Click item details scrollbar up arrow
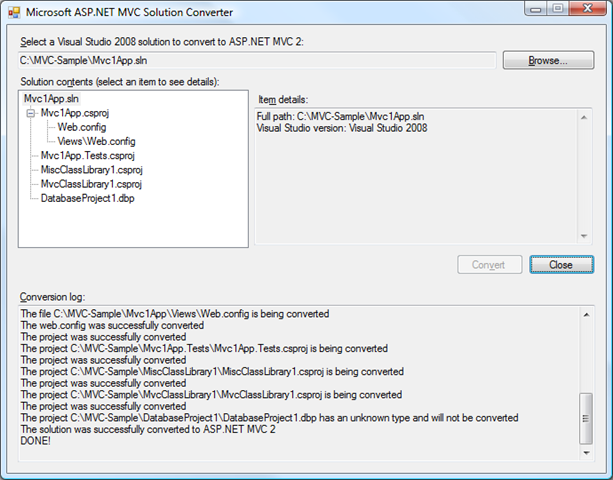613x480 pixels. tap(584, 117)
